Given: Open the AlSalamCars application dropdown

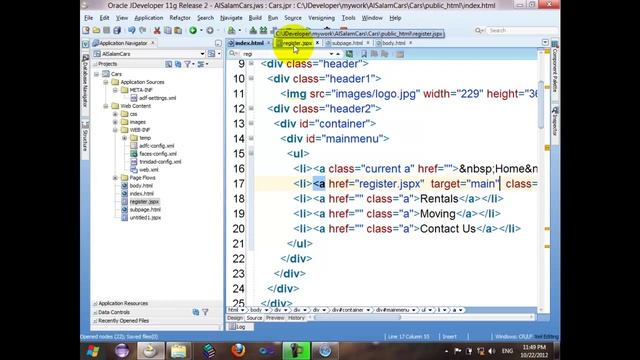Looking at the screenshot, I should (x=202, y=54).
